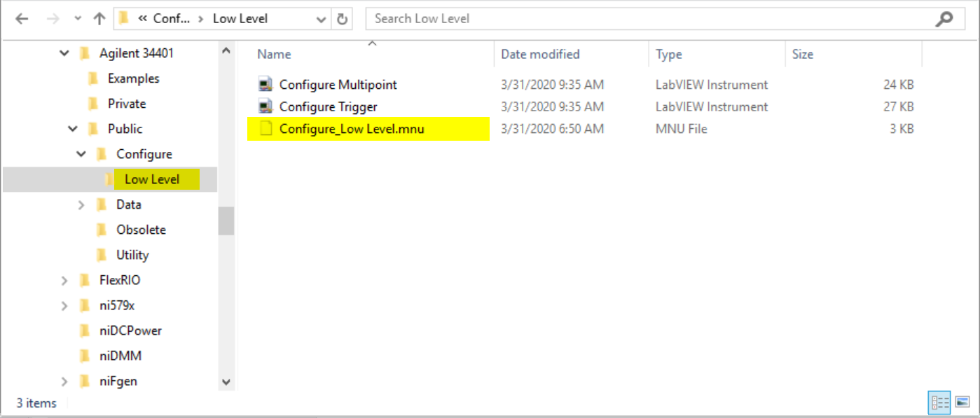
Task: Select the Configure folder in tree
Action: click(144, 154)
